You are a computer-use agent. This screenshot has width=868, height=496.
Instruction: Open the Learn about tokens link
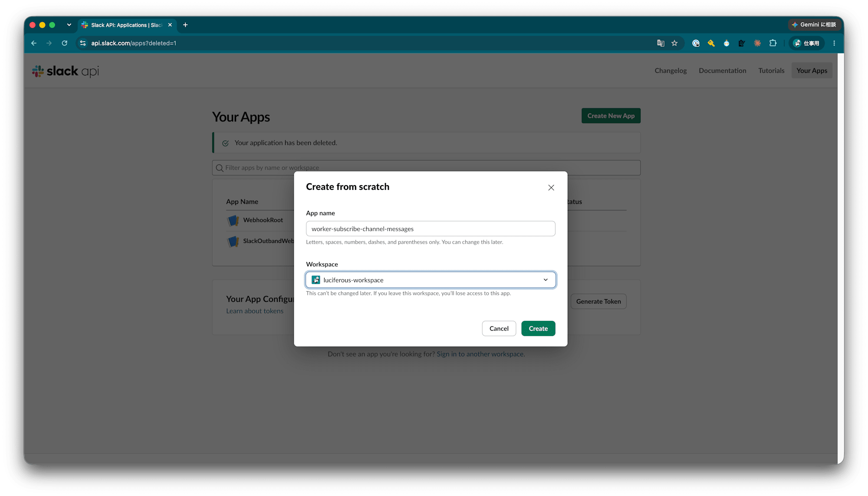[x=255, y=311]
